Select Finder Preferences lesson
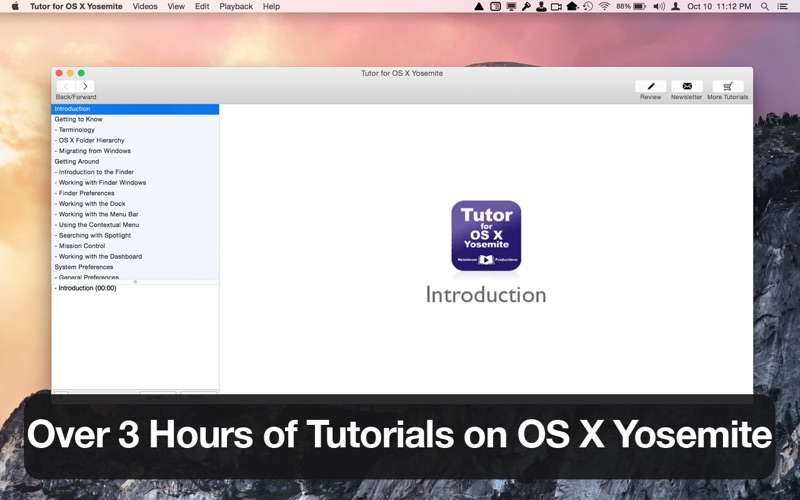Image resolution: width=800 pixels, height=500 pixels. pyautogui.click(x=135, y=193)
